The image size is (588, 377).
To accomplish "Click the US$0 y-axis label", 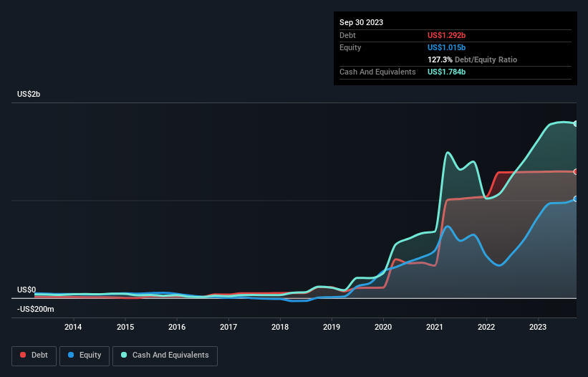I will (x=26, y=290).
